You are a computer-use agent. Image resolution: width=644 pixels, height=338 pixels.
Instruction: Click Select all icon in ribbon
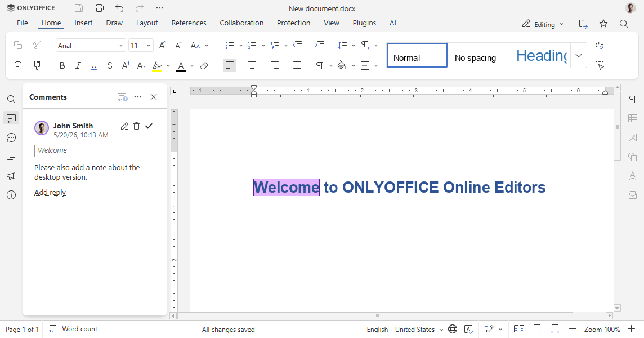600,65
